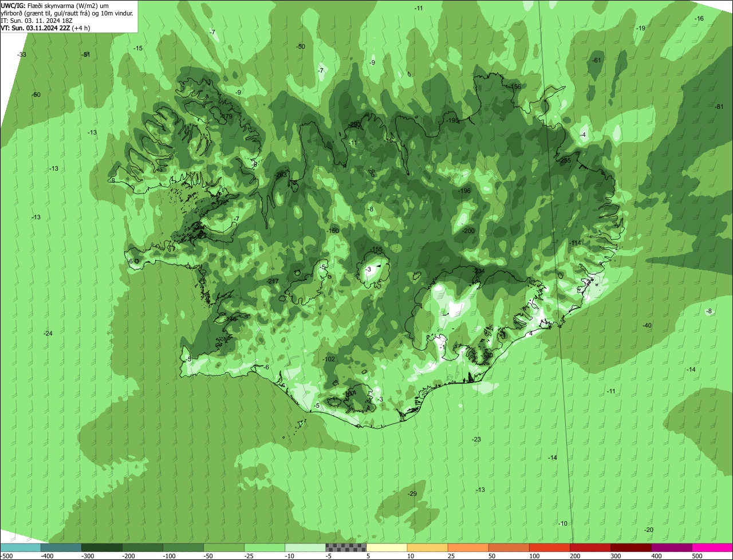Click the legend swatch between -200 and -100
The width and height of the screenshot is (733, 560).
tap(142, 547)
